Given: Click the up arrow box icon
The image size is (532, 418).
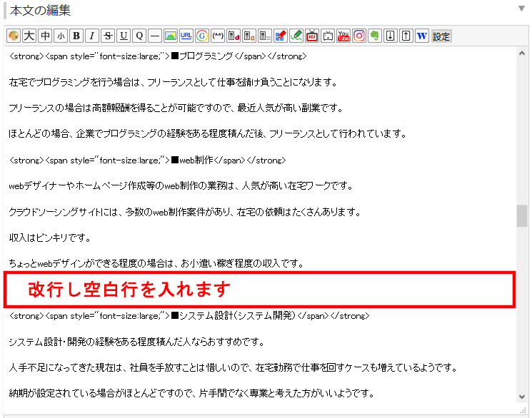Looking at the screenshot, I should (x=406, y=36).
